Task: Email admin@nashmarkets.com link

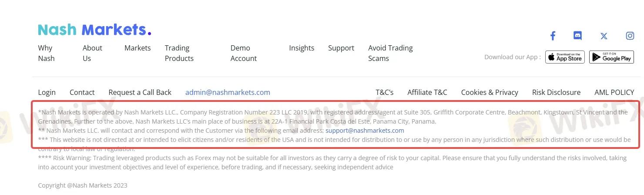Action: [x=228, y=92]
